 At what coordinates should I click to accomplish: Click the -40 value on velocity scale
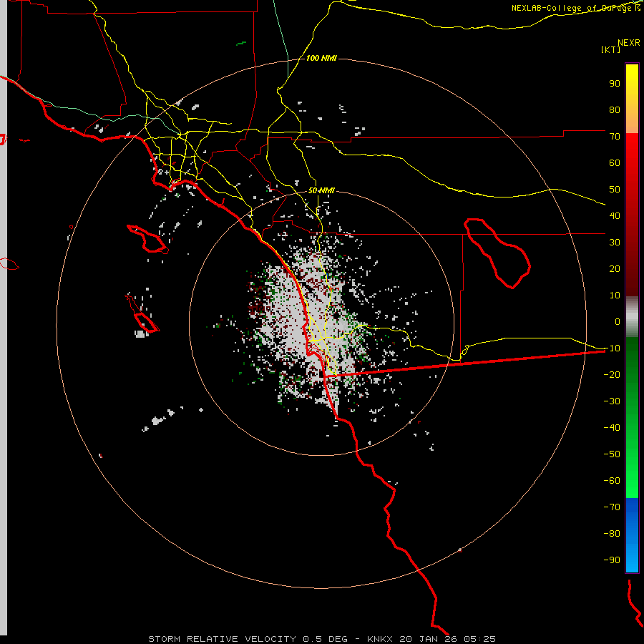coord(612,428)
